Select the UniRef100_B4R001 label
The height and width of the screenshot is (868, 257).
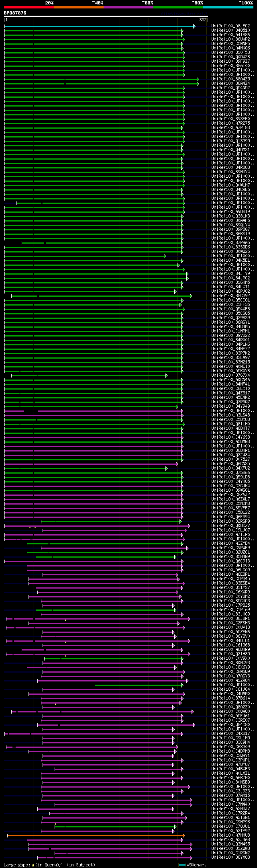point(230,340)
